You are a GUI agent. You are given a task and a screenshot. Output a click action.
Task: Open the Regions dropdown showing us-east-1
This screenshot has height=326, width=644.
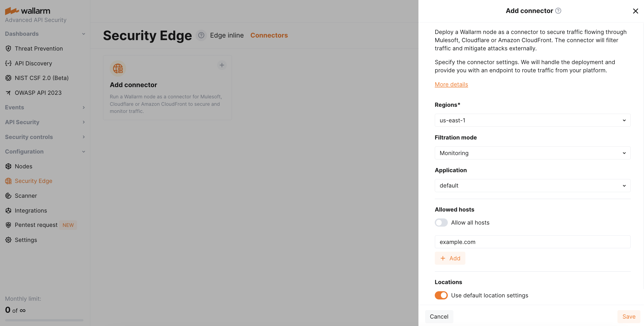coord(532,120)
